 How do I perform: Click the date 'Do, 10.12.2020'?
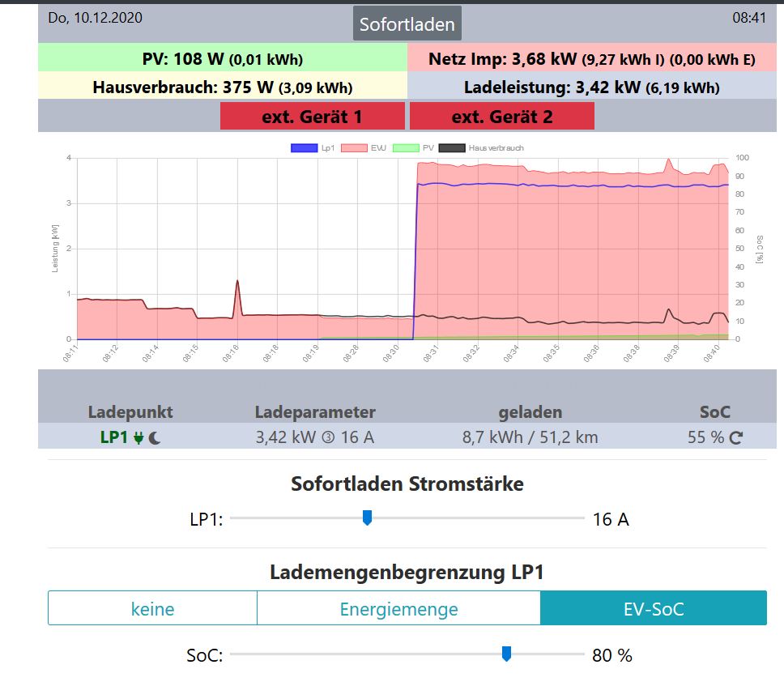[x=95, y=18]
